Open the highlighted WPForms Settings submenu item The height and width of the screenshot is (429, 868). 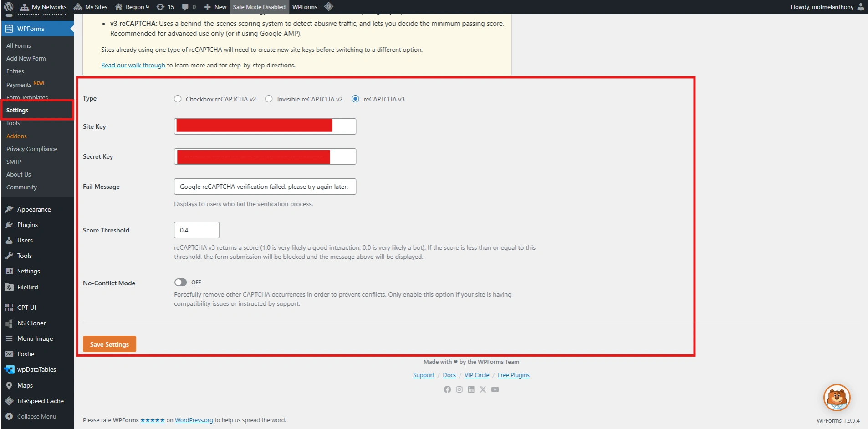coord(17,110)
